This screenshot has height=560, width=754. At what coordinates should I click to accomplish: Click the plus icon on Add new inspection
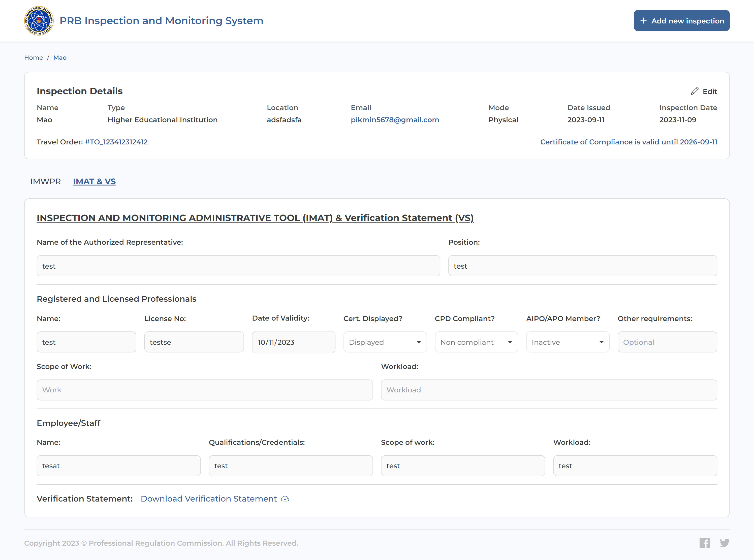[x=643, y=21]
